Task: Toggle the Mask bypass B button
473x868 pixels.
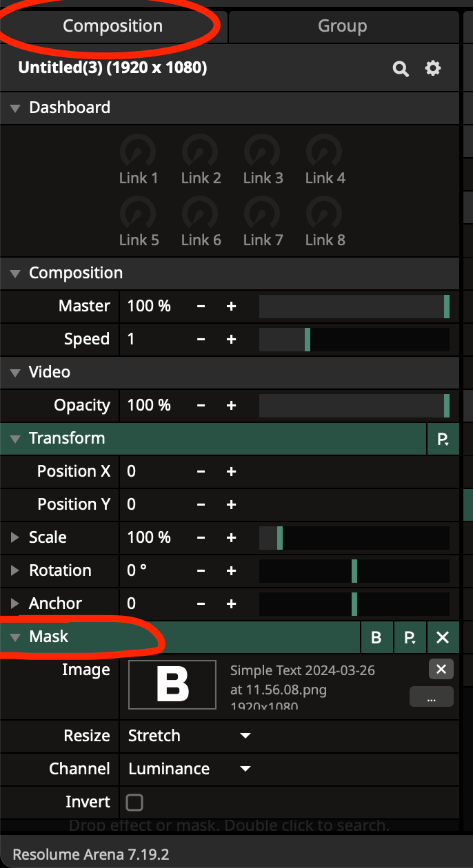Action: [376, 637]
